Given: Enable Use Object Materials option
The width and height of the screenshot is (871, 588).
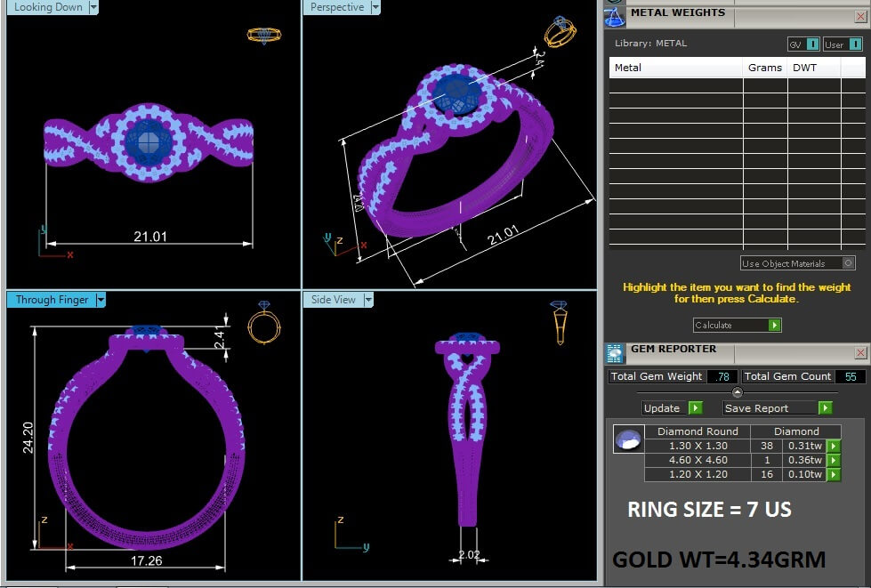Looking at the screenshot, I should (848, 263).
